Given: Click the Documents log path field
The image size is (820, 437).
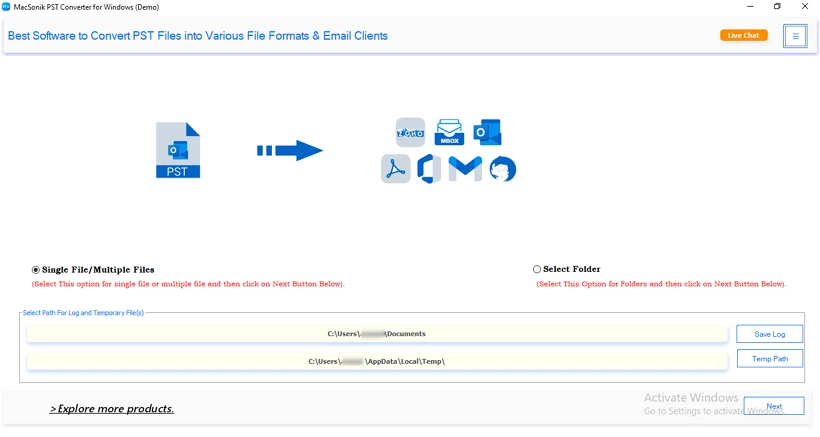Looking at the screenshot, I should coord(377,334).
